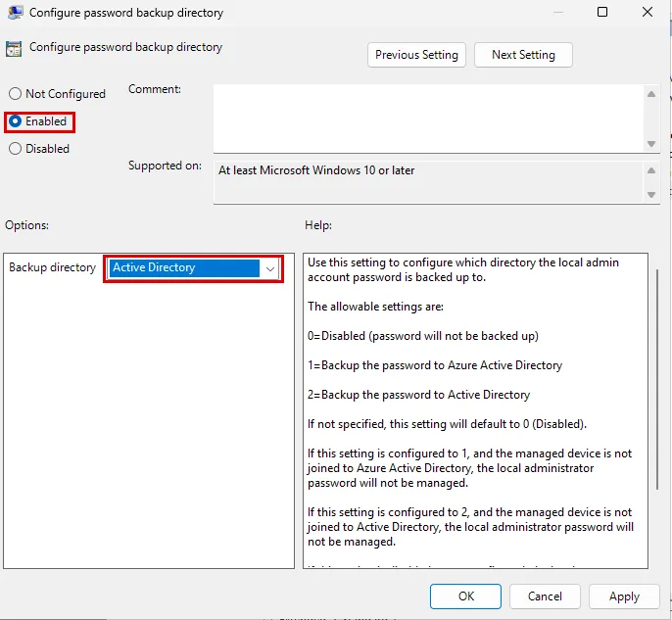Open the Backup directory dropdown
672x620 pixels.
point(193,268)
